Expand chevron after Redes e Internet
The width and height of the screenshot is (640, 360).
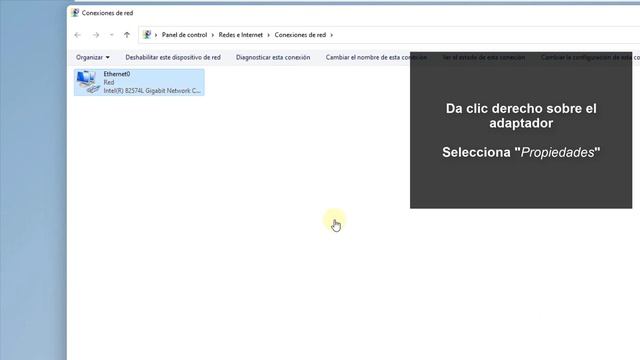[269, 35]
